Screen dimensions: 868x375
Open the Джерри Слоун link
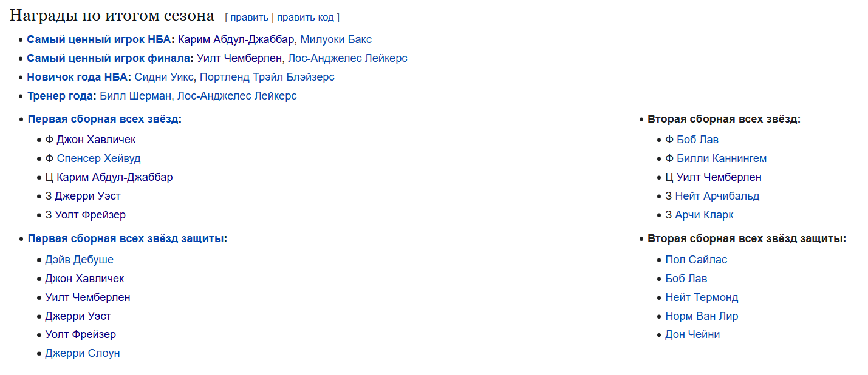(83, 353)
